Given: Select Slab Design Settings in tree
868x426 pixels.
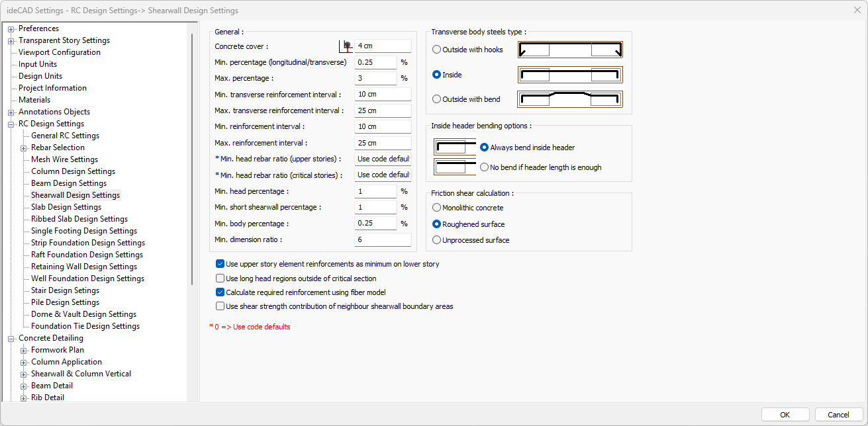Looking at the screenshot, I should click(66, 207).
